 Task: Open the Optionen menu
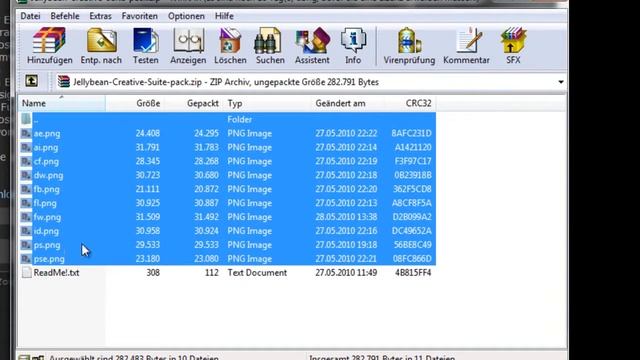(x=186, y=16)
